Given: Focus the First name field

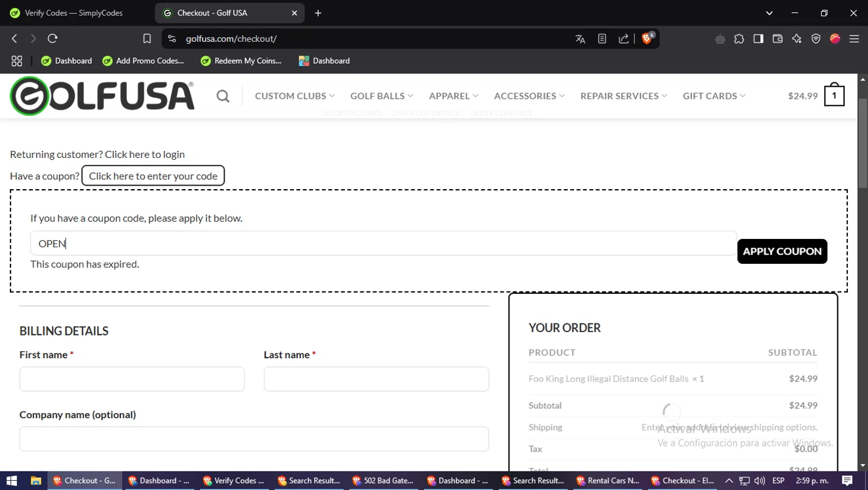Looking at the screenshot, I should coord(132,379).
